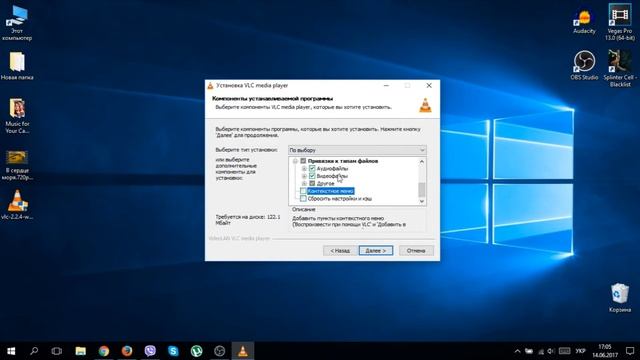Select the vlc-2.2.4 installer file on desktop
The image size is (640, 360).
pos(17,205)
